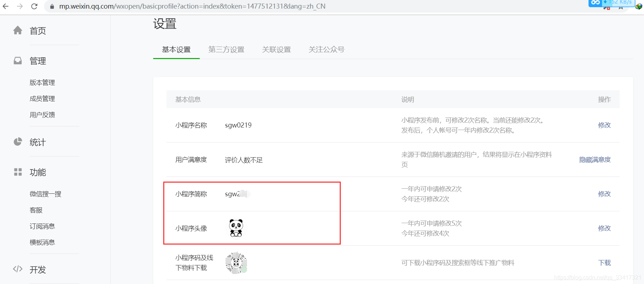Click the browser forward arrow
This screenshot has width=644, height=284.
pyautogui.click(x=20, y=6)
